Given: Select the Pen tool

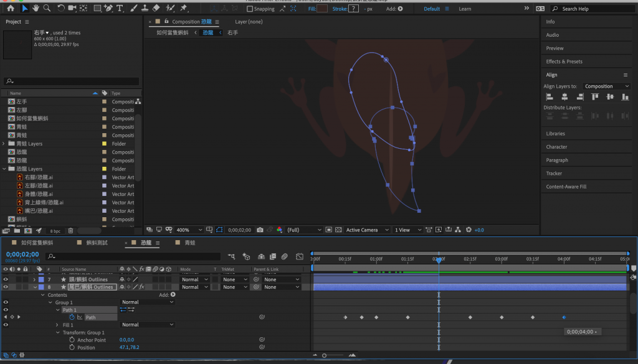Looking at the screenshot, I should (108, 8).
